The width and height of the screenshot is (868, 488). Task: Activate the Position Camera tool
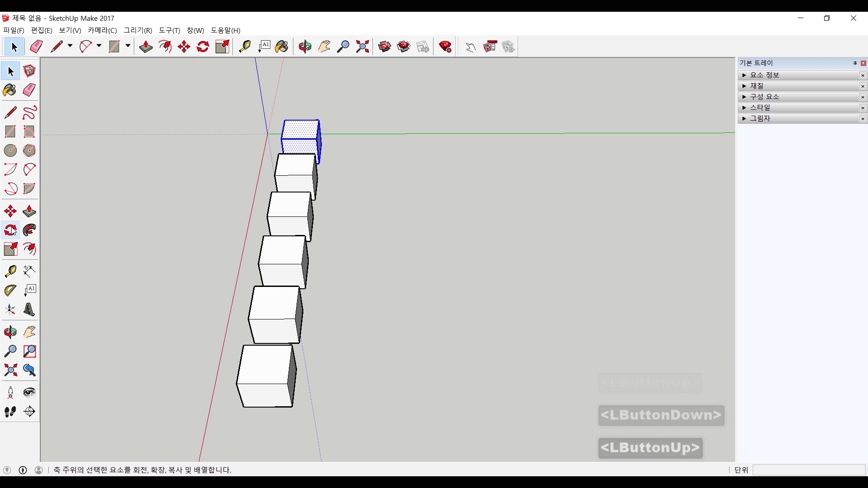pyautogui.click(x=10, y=392)
